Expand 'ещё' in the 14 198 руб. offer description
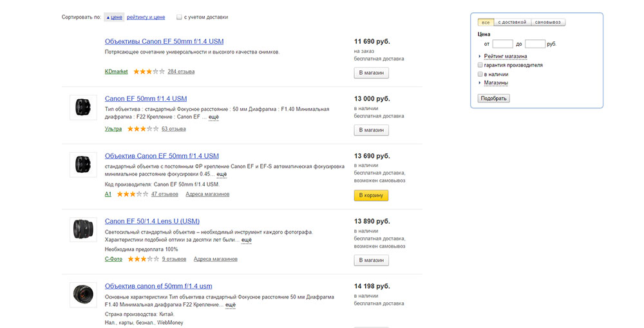 point(231,305)
